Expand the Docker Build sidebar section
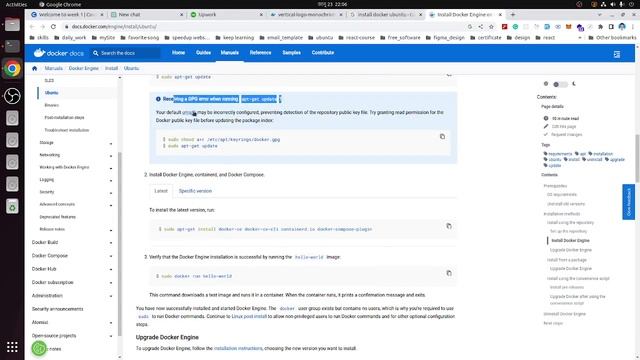Viewport: 640px width, 360px height. (x=111, y=242)
